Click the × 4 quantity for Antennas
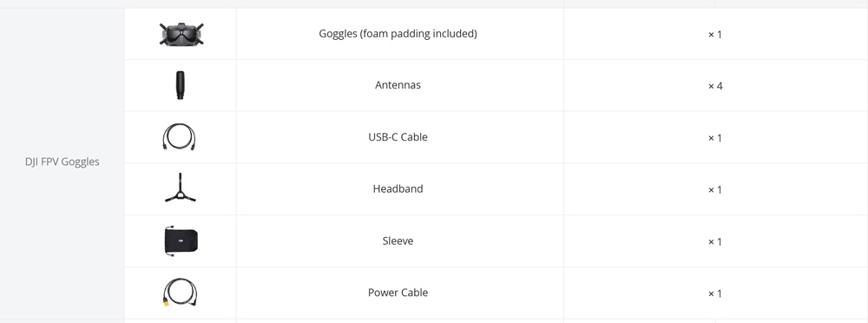The height and width of the screenshot is (323, 868). pyautogui.click(x=715, y=87)
